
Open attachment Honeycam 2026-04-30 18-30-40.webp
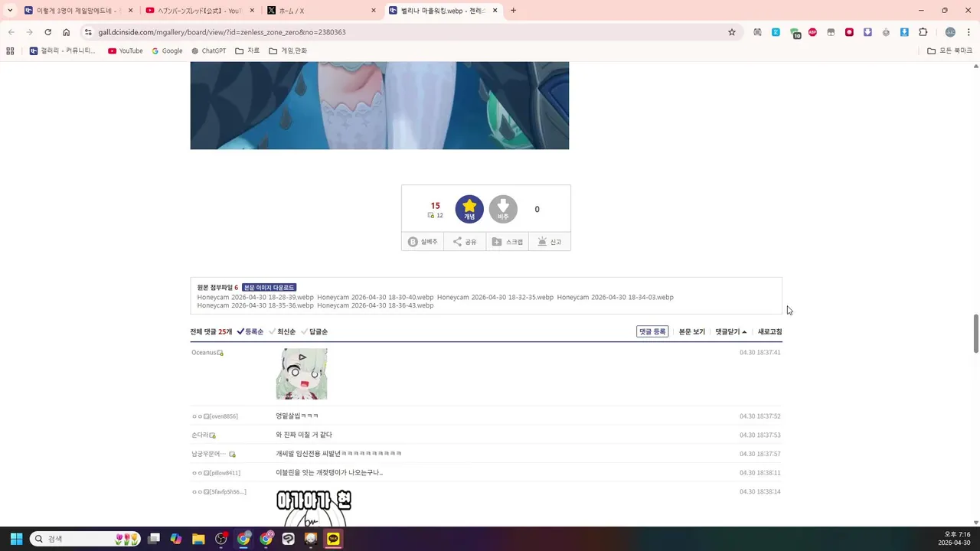(375, 297)
